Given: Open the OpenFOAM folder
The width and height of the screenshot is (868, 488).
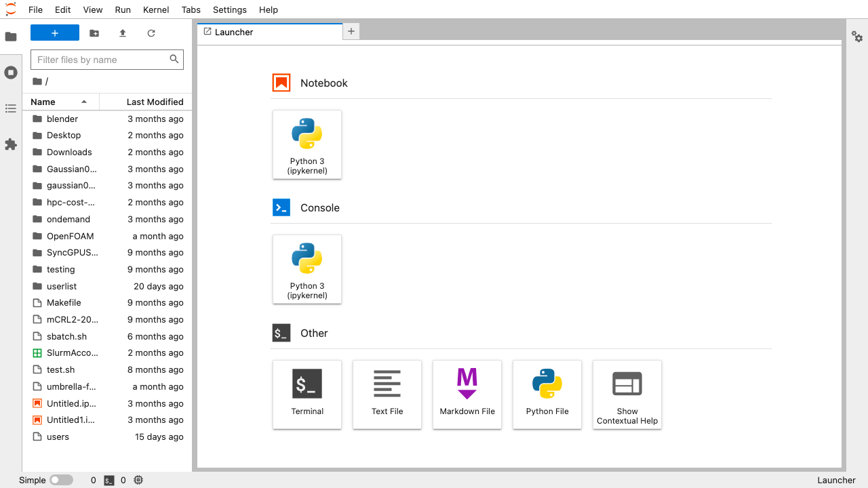Looking at the screenshot, I should 71,236.
